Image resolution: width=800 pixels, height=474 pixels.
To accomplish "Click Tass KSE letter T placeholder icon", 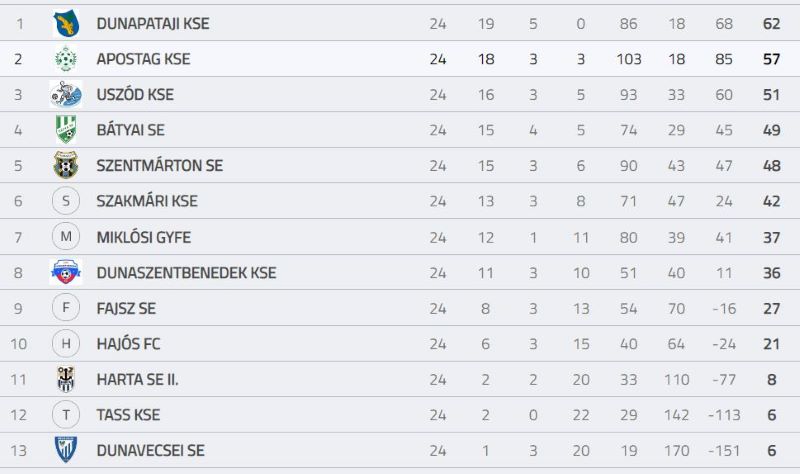I will point(66,415).
